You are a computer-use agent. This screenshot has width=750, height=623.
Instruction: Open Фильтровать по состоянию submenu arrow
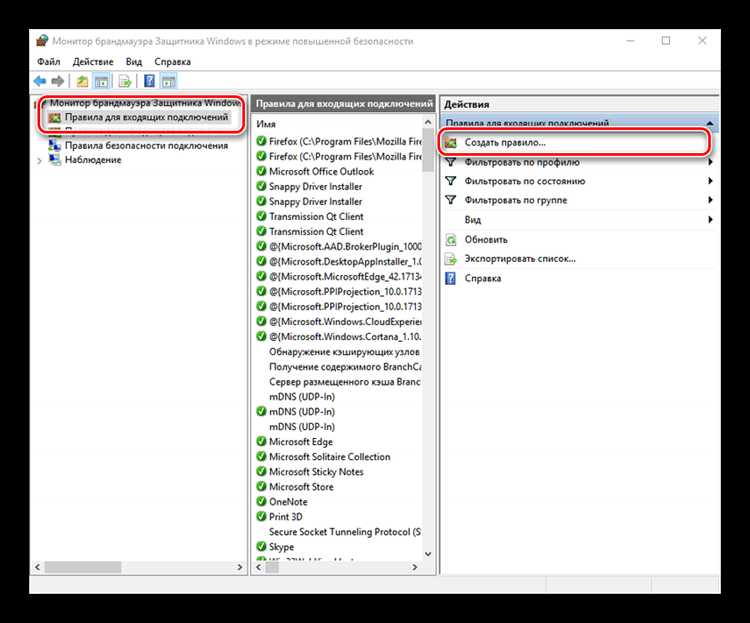(710, 182)
